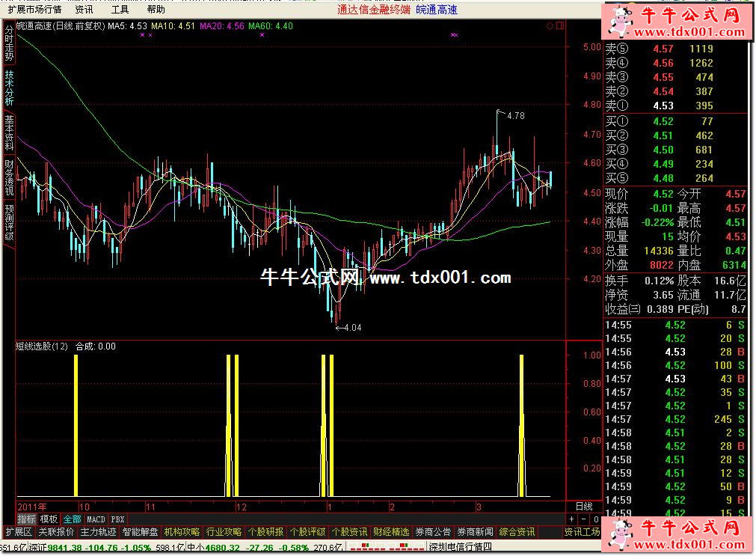756x556 pixels.
Task: Open the 个股评级 tab
Action: click(x=307, y=532)
